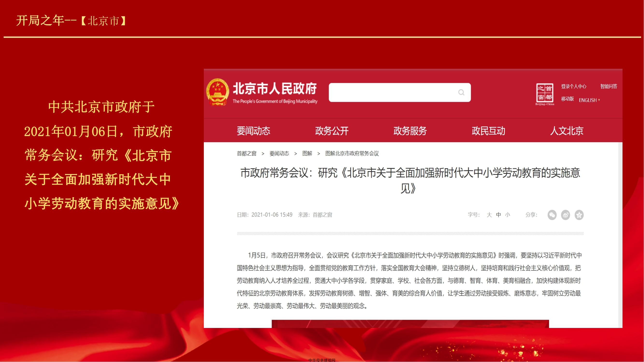
Task: Open 智能问答 smart Q&A link
Action: [x=609, y=86]
